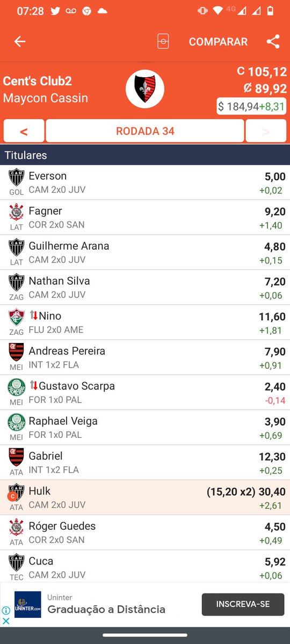Screen dimensions: 290x644
Task: Go to previous round with left arrow
Action: pos(24,131)
